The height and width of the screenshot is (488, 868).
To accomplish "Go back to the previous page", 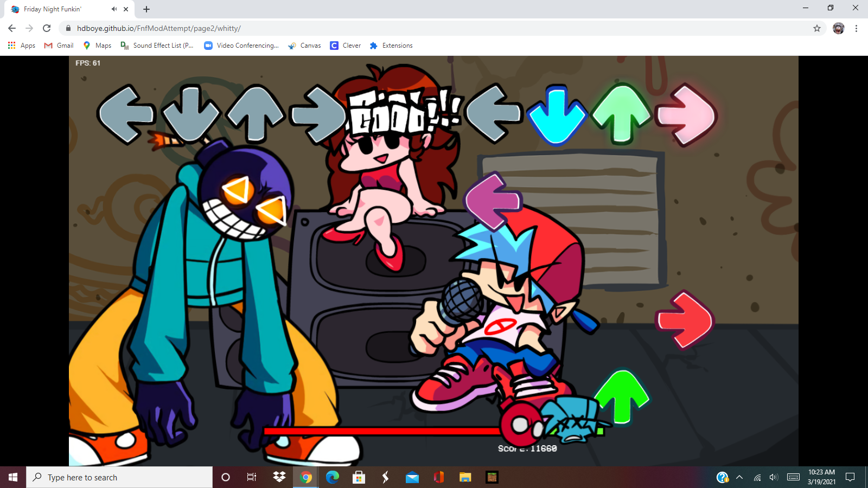I will 12,28.
